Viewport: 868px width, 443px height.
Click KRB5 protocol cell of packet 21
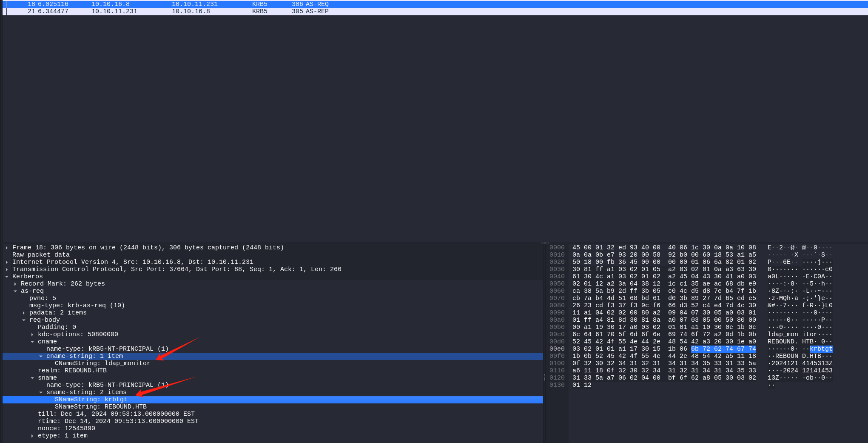coord(260,11)
